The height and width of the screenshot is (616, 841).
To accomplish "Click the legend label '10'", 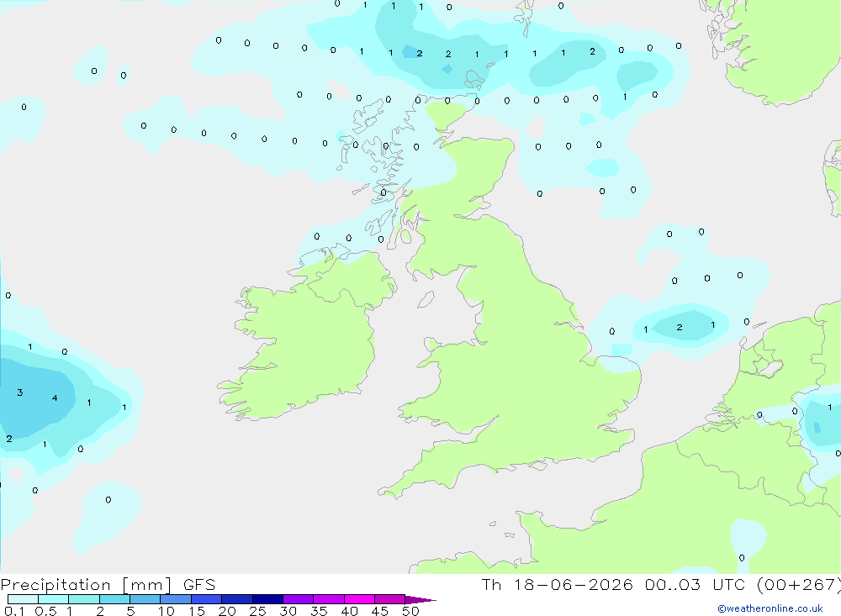I will tap(167, 611).
